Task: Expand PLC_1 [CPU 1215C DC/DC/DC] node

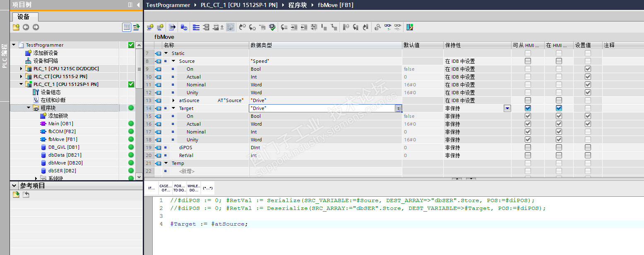Action: [21, 69]
